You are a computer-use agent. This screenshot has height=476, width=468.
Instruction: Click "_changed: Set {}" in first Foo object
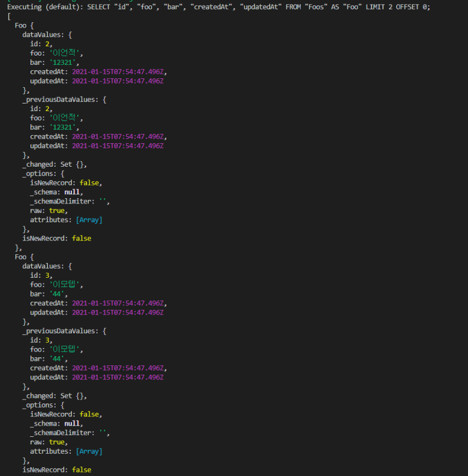coord(54,164)
